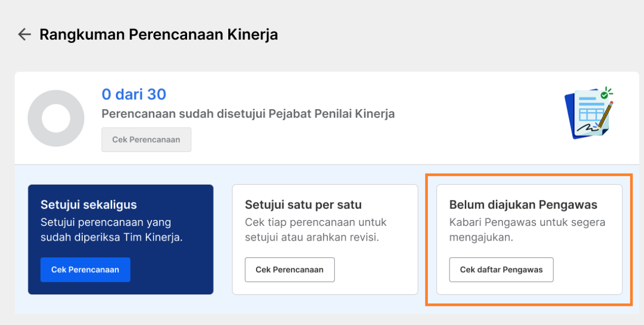Viewport: 644px width, 325px height.
Task: Open Cek Perencanaan under Setujui satu per satu
Action: click(x=289, y=270)
